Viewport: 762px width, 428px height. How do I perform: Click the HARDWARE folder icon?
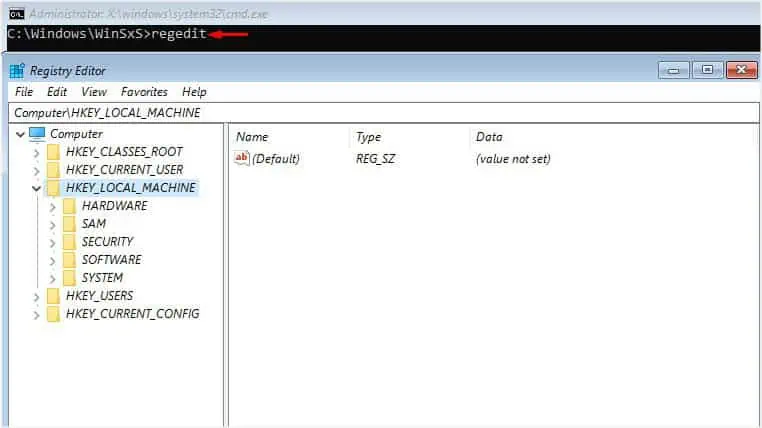click(x=69, y=206)
